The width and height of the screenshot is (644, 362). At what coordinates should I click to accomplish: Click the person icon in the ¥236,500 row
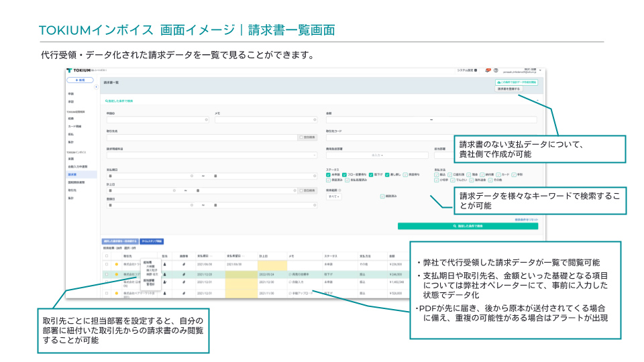(x=165, y=264)
